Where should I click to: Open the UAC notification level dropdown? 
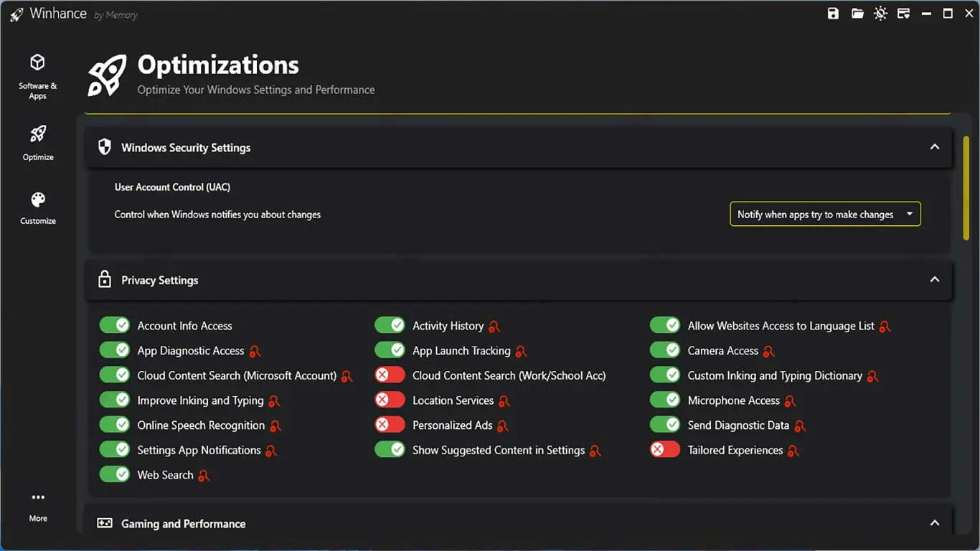[x=825, y=215]
